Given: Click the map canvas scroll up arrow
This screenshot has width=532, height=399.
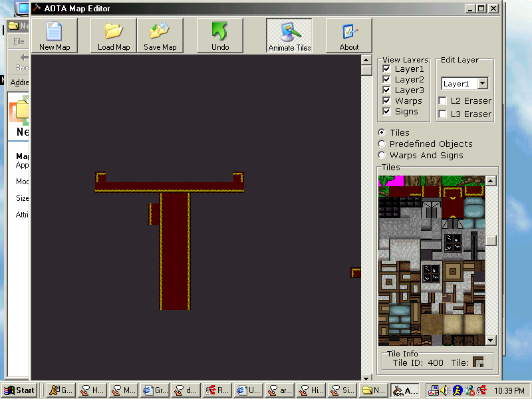Looking at the screenshot, I should tap(366, 60).
